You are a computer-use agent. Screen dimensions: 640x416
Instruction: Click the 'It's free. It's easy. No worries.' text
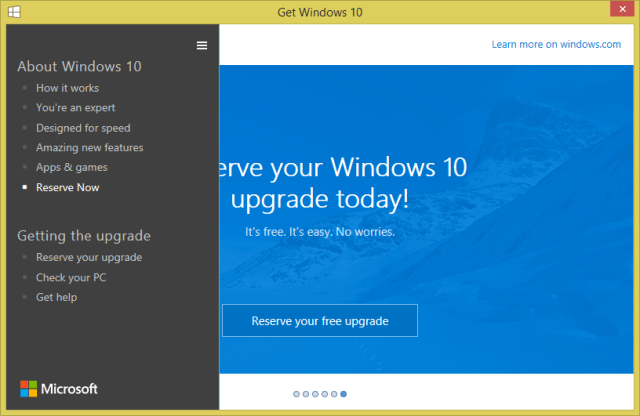(x=320, y=232)
